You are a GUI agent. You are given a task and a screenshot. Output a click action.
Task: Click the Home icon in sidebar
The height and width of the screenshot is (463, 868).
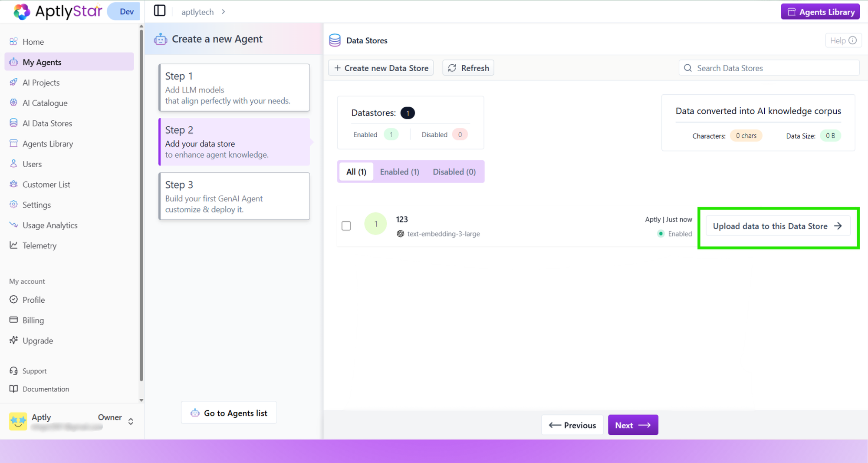tap(13, 42)
